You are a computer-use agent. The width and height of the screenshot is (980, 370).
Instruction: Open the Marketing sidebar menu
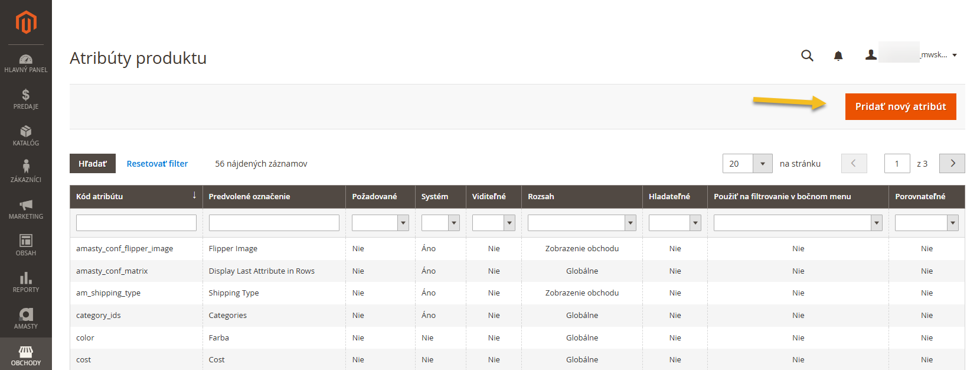26,209
